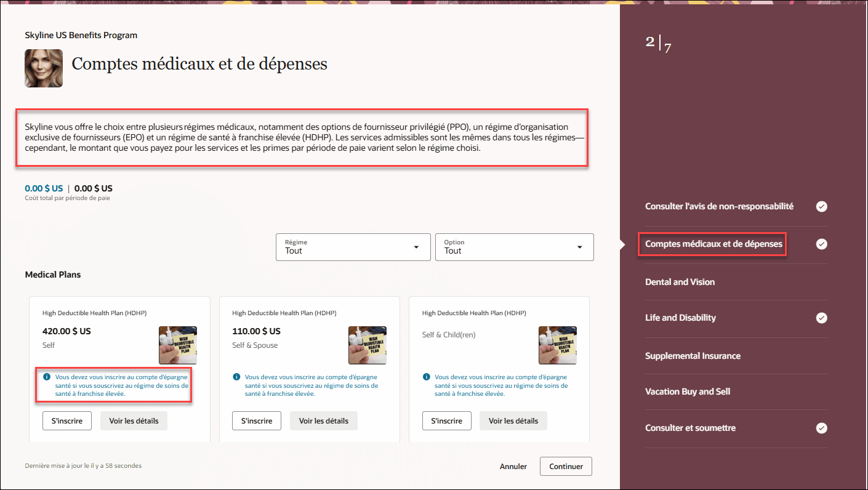This screenshot has width=868, height=490.
Task: Select the Dental and Vision step
Action: coord(680,282)
